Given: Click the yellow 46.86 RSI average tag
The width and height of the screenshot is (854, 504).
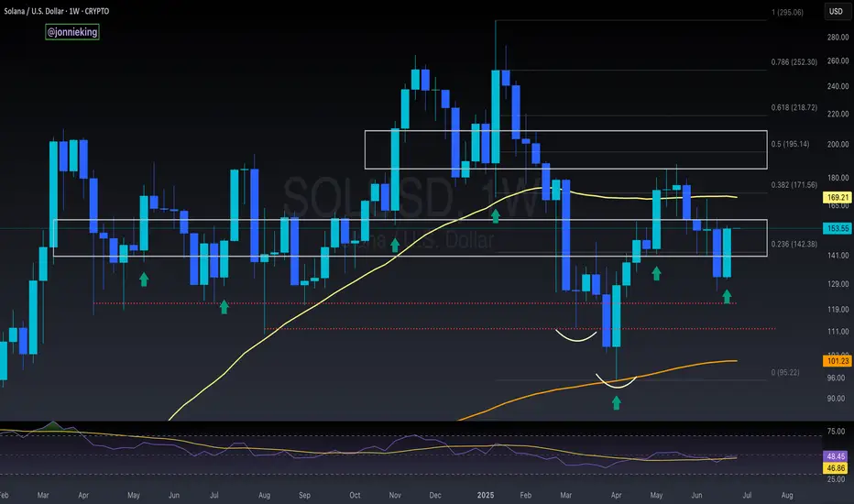Looking at the screenshot, I should click(836, 468).
